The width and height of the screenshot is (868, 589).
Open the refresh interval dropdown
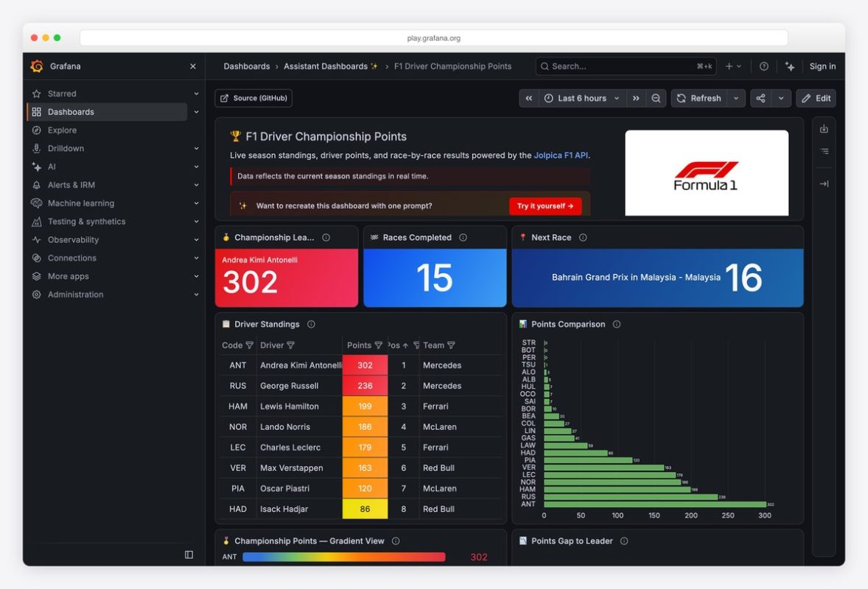[736, 98]
